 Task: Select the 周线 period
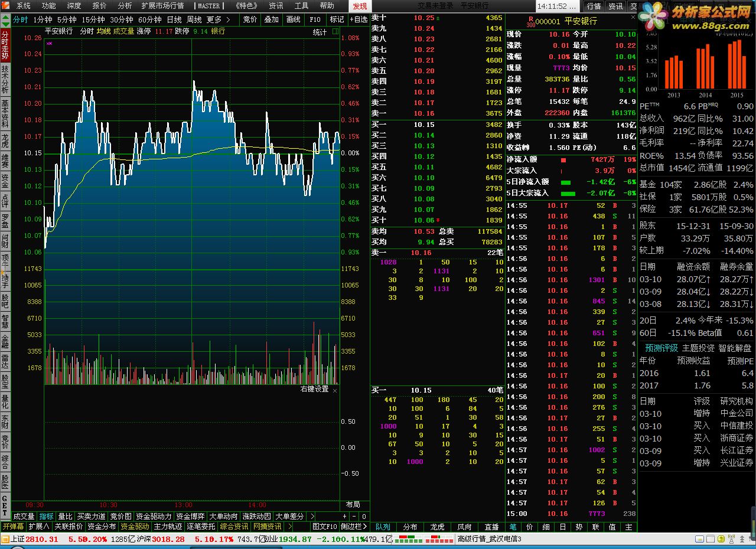(194, 19)
